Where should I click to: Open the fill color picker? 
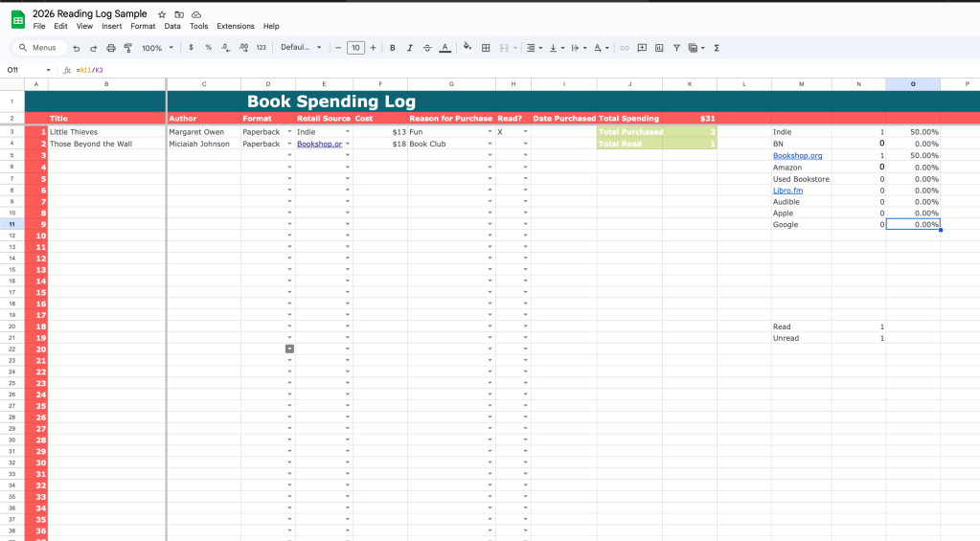coord(467,48)
